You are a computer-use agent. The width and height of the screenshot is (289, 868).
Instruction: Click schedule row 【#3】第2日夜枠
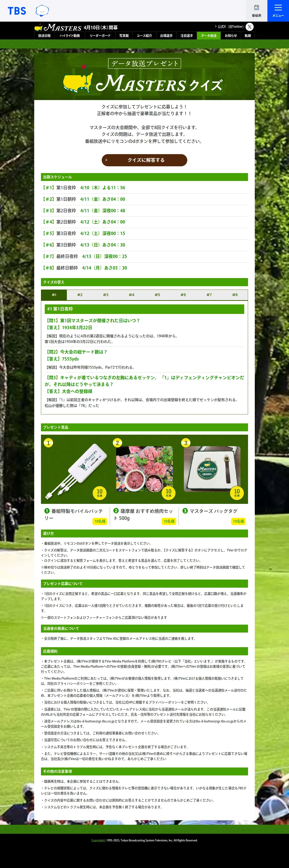pyautogui.click(x=144, y=211)
